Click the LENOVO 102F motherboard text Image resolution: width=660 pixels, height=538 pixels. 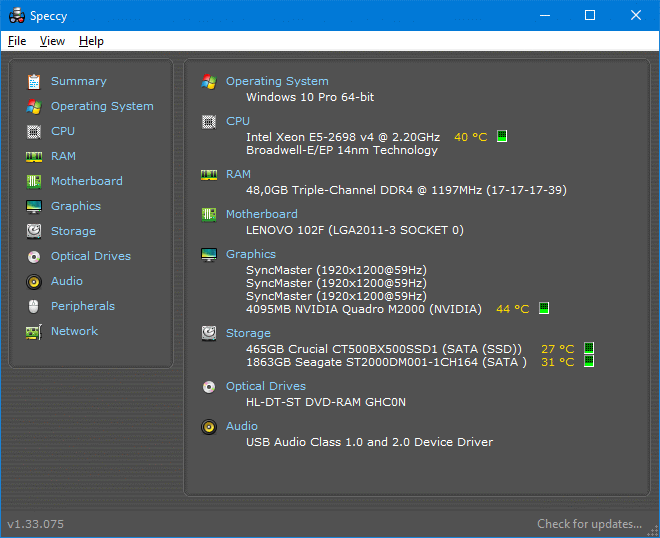point(355,230)
